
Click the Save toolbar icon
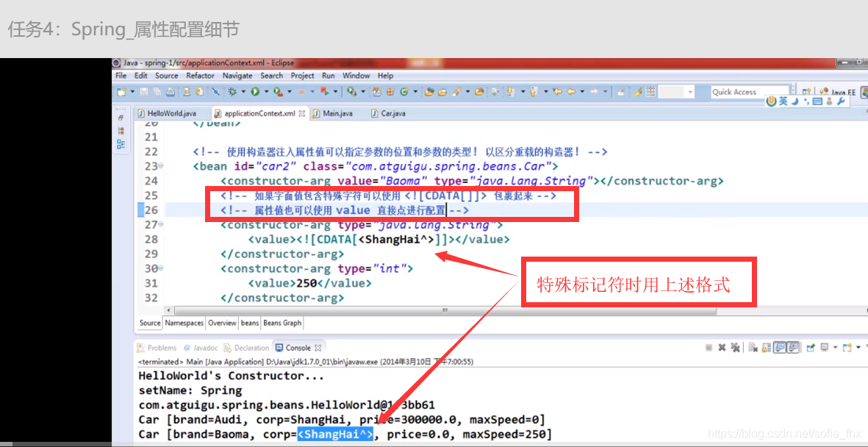pos(144,92)
